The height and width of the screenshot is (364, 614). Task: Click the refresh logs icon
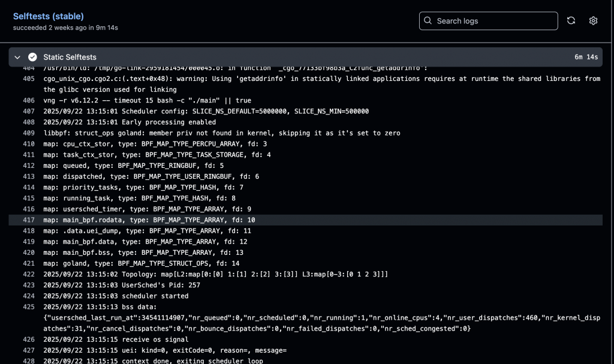[x=571, y=21]
